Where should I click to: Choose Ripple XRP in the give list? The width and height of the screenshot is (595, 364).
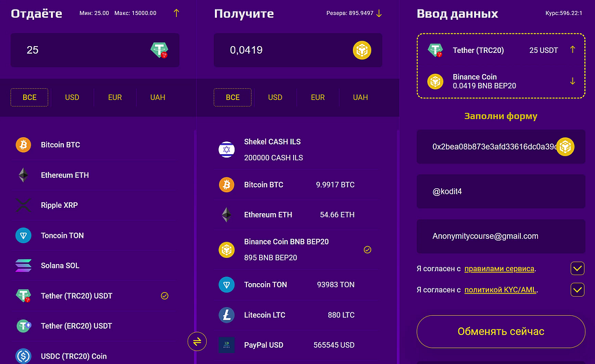coord(95,205)
